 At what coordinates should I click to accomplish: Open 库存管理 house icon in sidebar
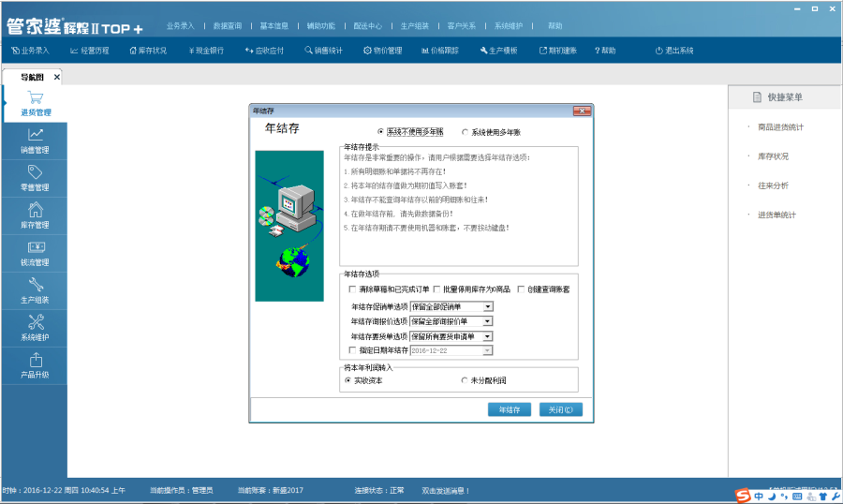36,210
